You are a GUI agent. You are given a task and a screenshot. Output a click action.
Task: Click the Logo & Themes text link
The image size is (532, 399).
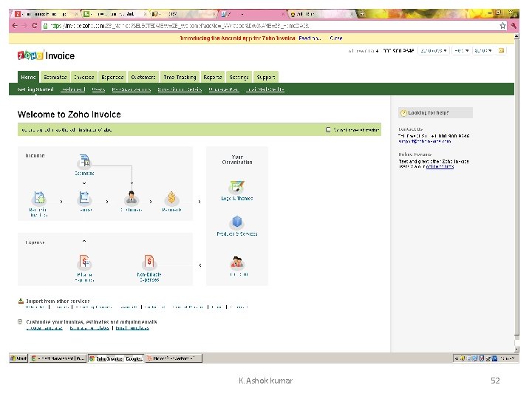pyautogui.click(x=237, y=199)
